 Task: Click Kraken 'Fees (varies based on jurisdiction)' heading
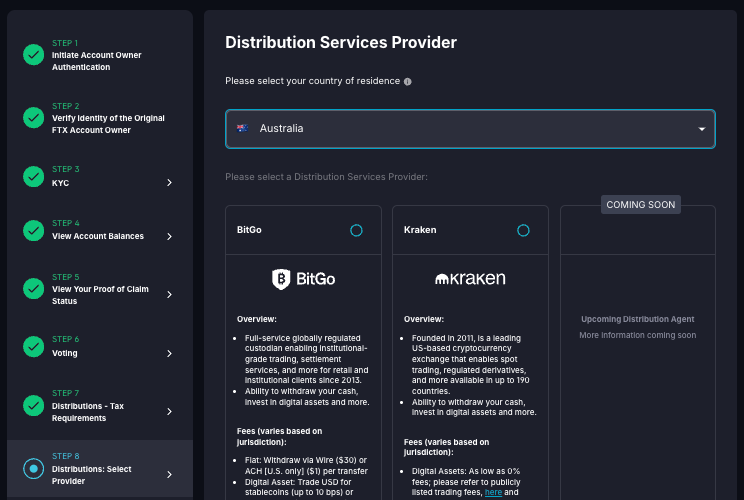(x=446, y=447)
